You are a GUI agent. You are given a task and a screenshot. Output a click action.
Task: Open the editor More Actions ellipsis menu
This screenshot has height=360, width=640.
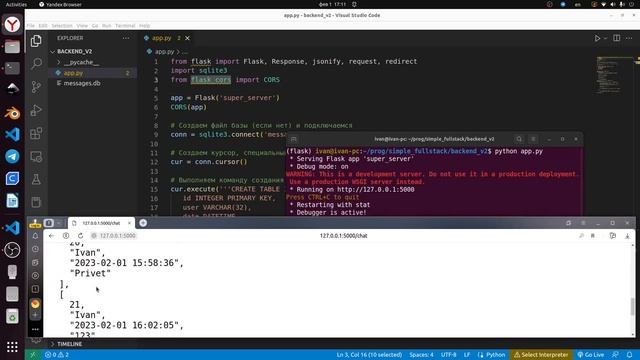click(x=629, y=38)
